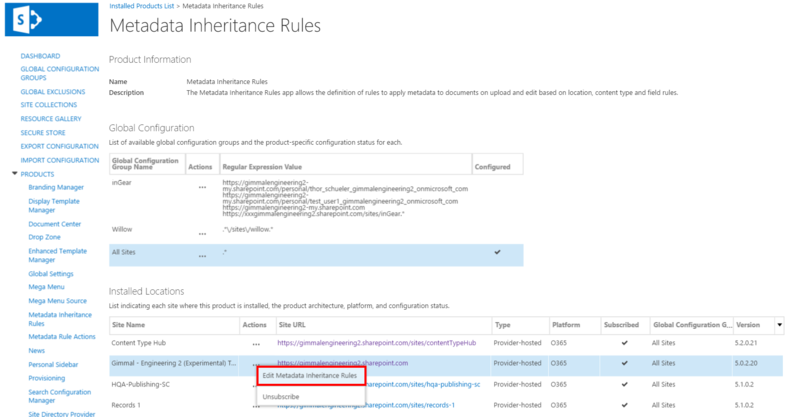Open actions ellipsis for Content Type Hub
Image resolution: width=800 pixels, height=417 pixels.
(x=254, y=343)
